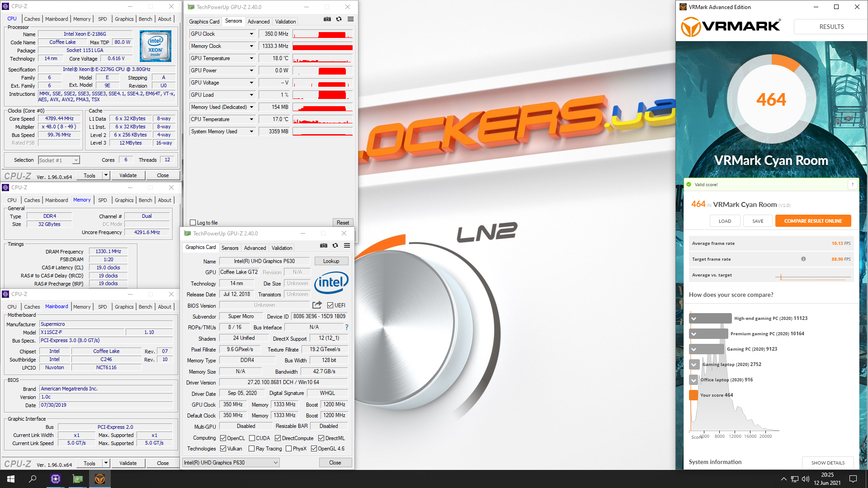Click the Memory Clock red sensor graph
This screenshot has width=868, height=488.
click(x=322, y=46)
